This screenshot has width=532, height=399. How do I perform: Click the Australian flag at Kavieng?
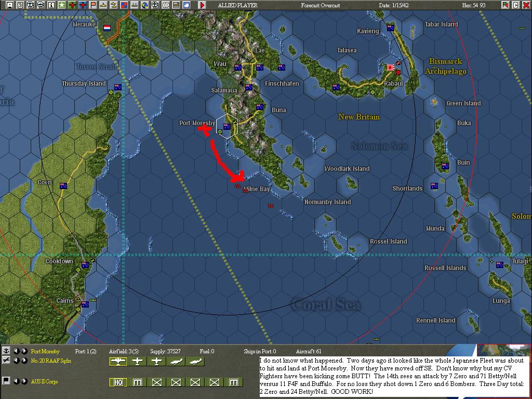391,28
